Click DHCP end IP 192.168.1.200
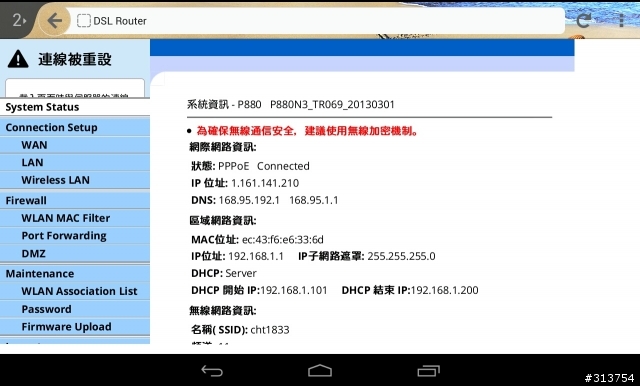Screen dimensions: 640x386 point(444,290)
